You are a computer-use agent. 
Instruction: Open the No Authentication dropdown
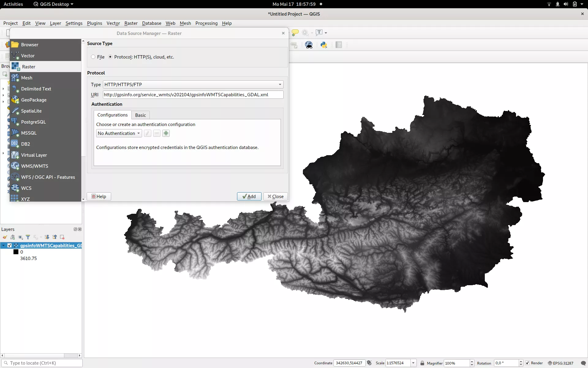[119, 133]
